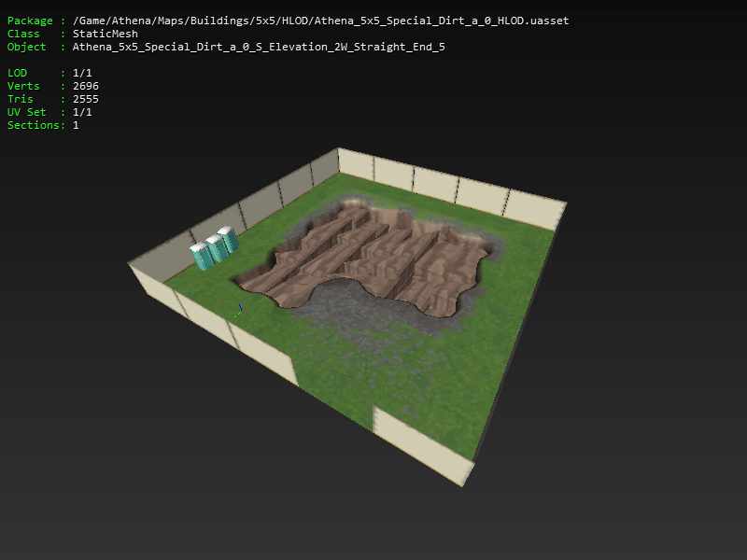The height and width of the screenshot is (560, 747).
Task: Click the green Class label
Action: pyautogui.click(x=23, y=34)
